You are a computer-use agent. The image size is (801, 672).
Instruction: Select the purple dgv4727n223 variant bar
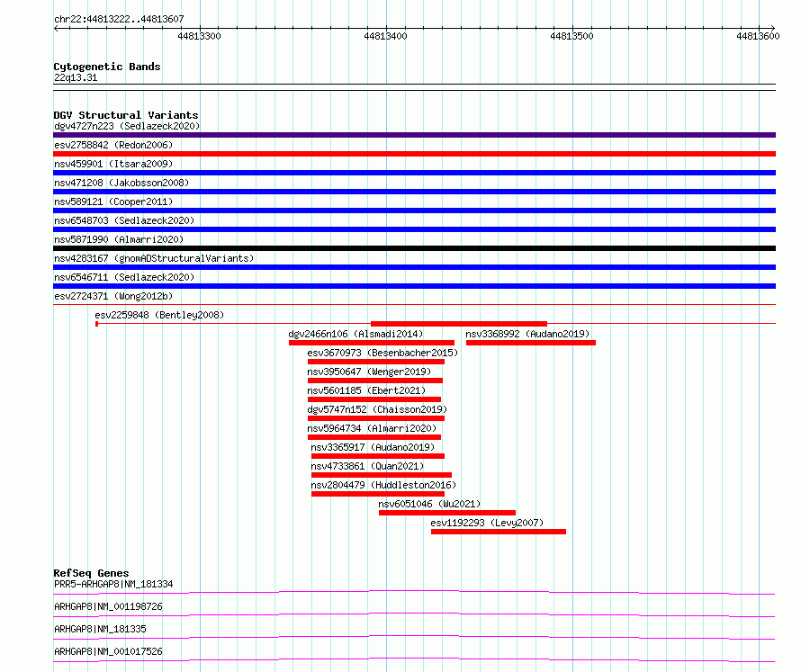[x=414, y=135]
